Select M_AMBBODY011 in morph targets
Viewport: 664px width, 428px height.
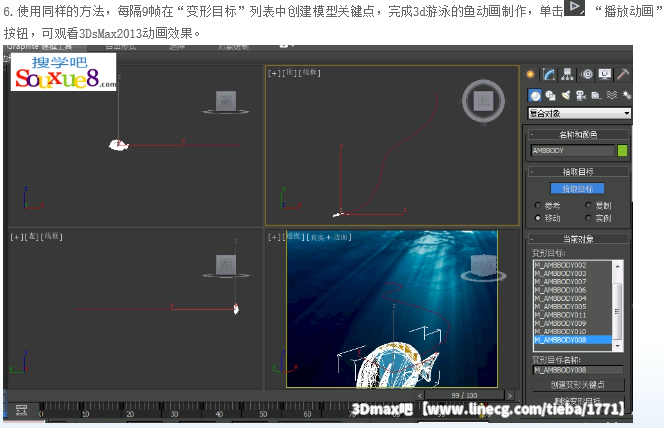click(572, 315)
